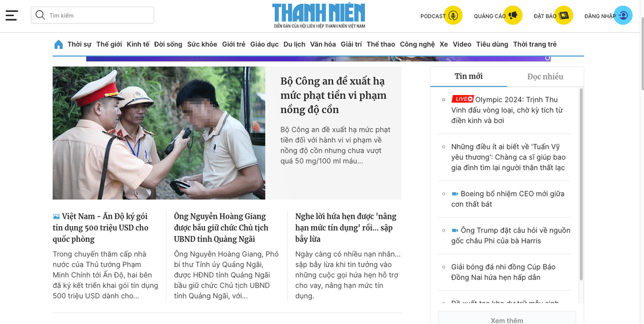Open the Thể thao menu item
644x324 pixels.
click(x=380, y=44)
